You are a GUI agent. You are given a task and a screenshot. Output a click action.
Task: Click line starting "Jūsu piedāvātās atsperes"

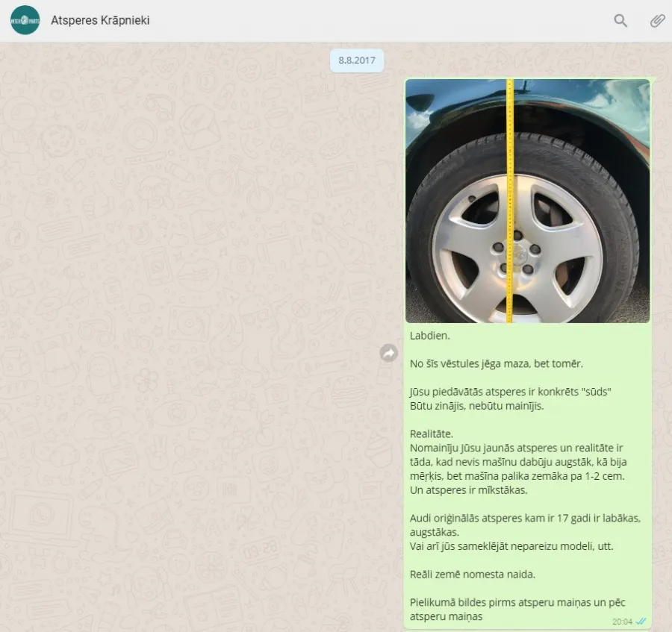coord(511,392)
